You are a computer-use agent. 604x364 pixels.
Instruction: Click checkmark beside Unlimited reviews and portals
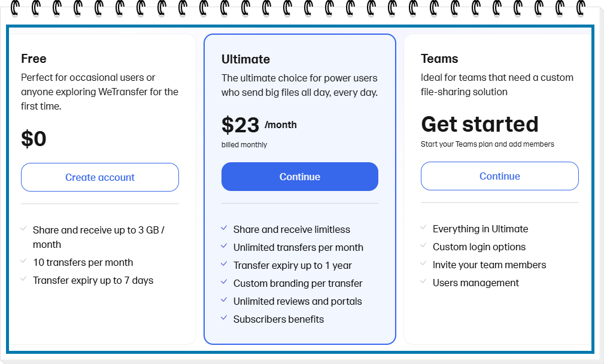pos(224,300)
